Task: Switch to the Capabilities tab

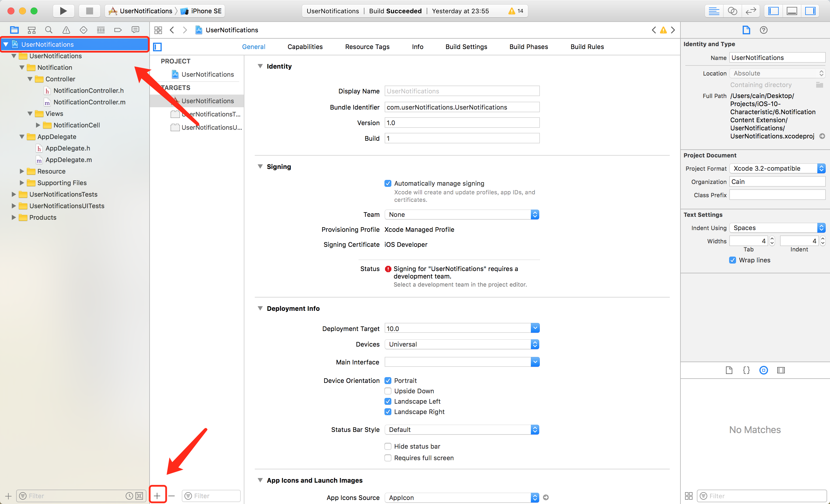Action: pyautogui.click(x=305, y=47)
